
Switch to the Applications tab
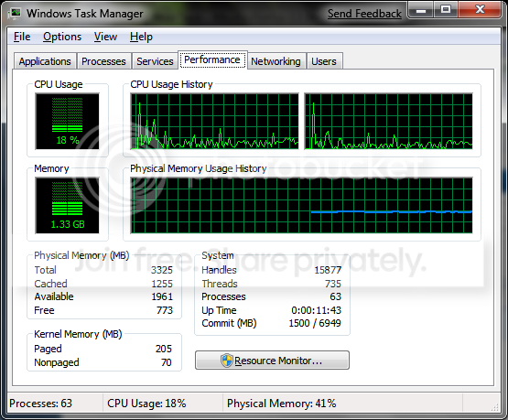(45, 61)
